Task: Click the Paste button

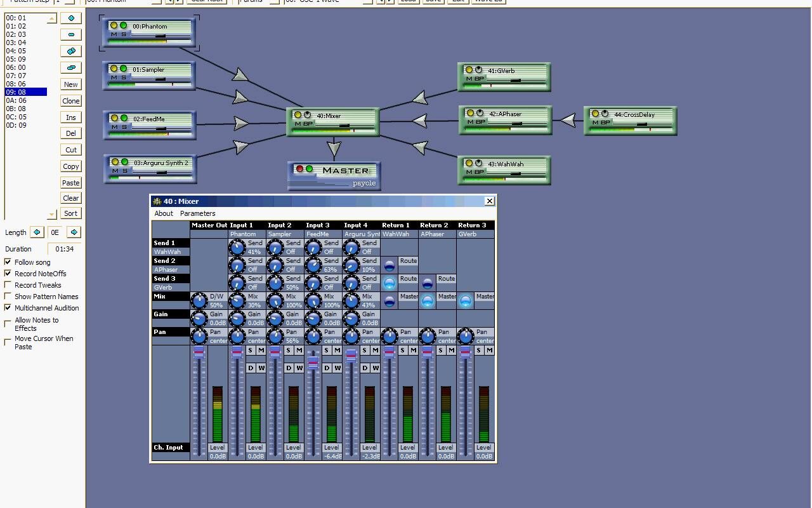Action: coord(71,183)
